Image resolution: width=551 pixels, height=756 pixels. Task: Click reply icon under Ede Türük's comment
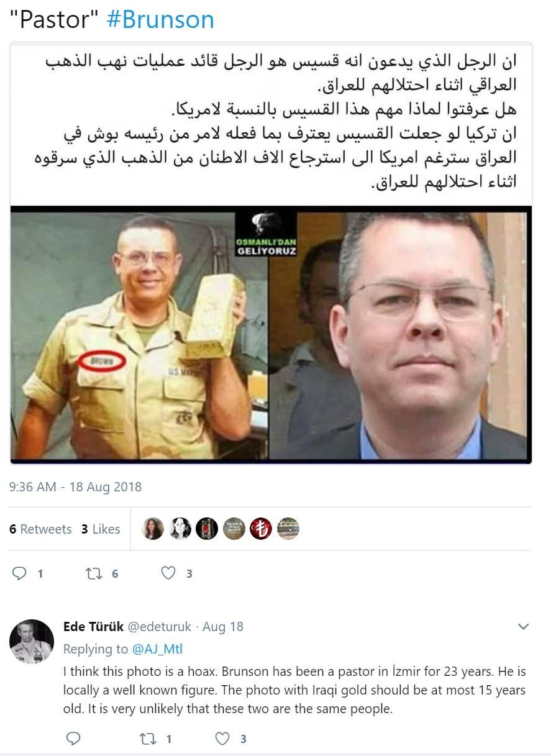point(73,738)
